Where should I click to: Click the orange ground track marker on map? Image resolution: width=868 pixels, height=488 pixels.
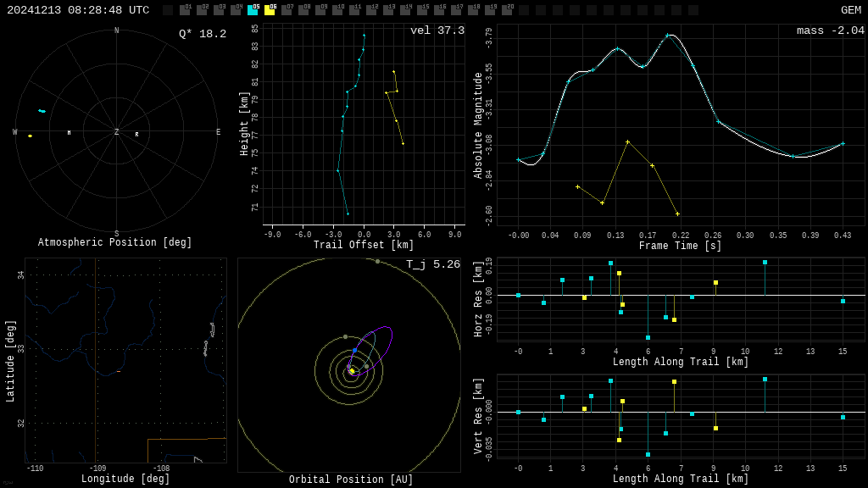click(x=119, y=371)
